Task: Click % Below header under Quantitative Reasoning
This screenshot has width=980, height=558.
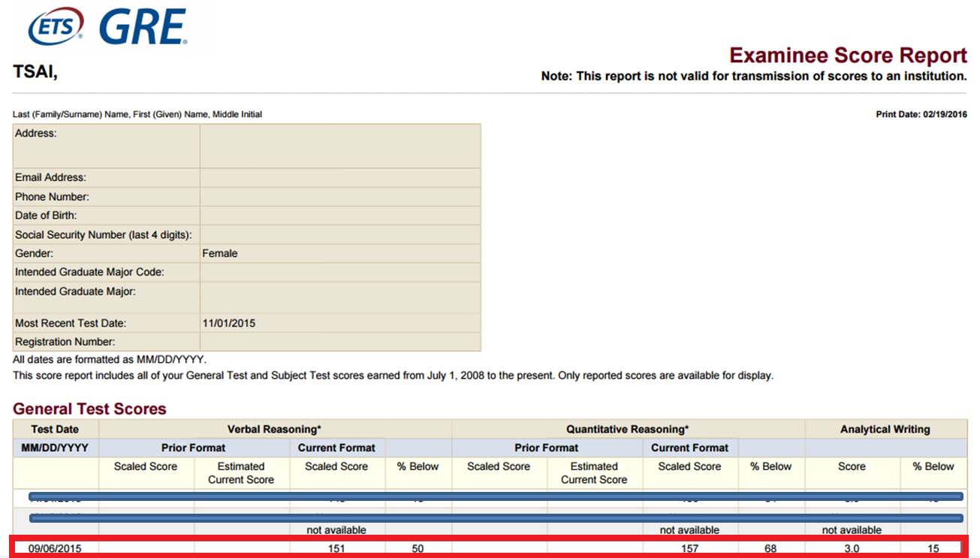Action: [x=771, y=466]
